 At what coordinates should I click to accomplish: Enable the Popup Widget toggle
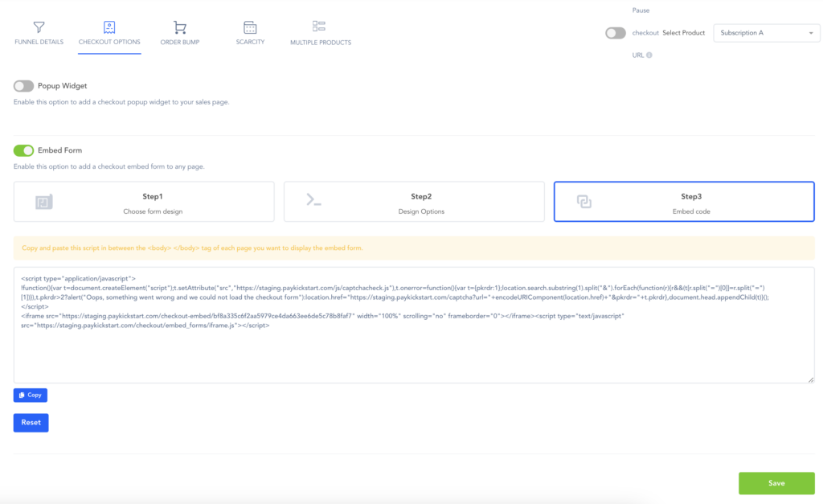(x=24, y=86)
